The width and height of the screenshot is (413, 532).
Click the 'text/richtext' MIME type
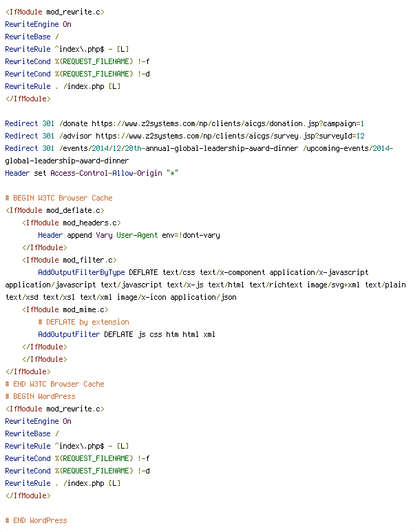276,285
